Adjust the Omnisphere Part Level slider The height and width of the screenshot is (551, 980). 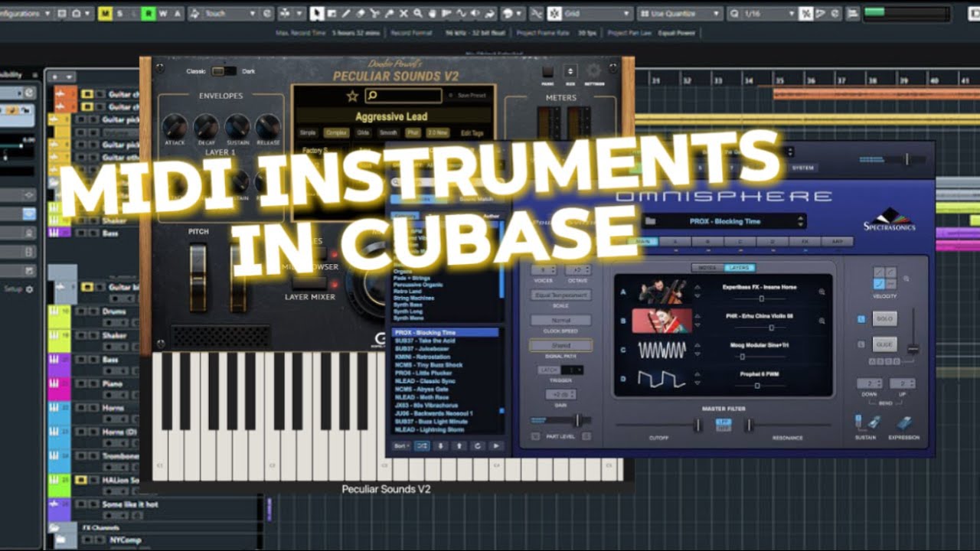point(577,420)
